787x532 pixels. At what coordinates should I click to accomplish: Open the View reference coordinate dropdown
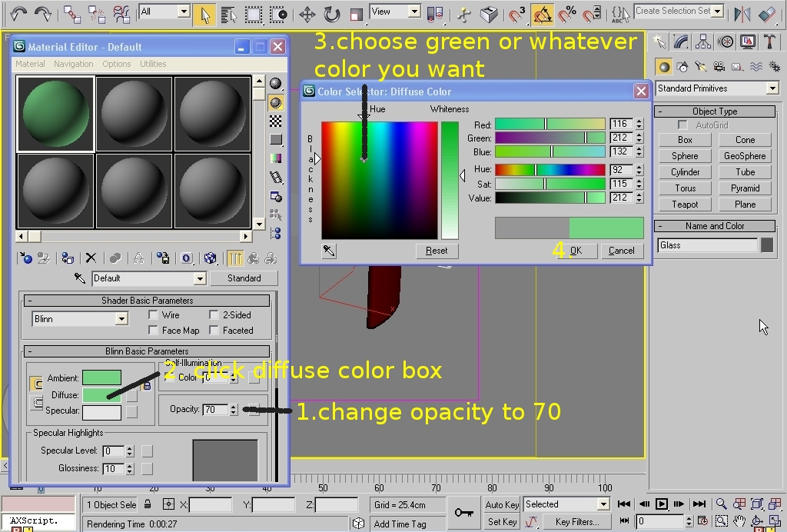(x=414, y=12)
